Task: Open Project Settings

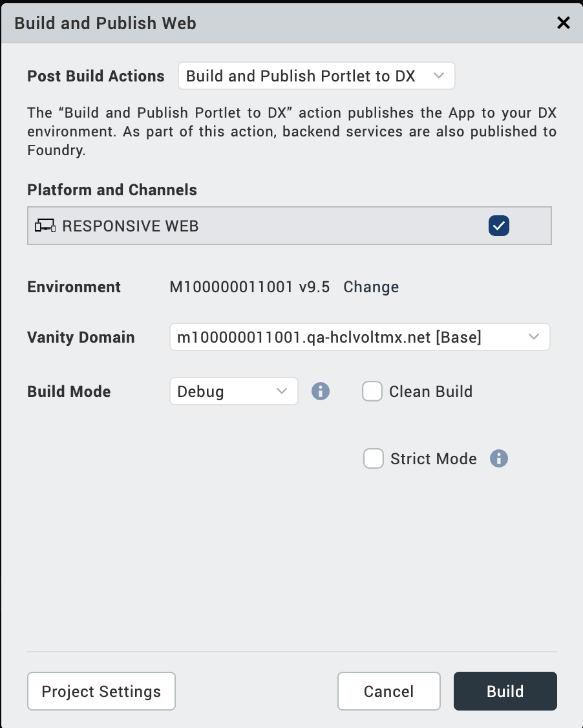Action: 101,691
